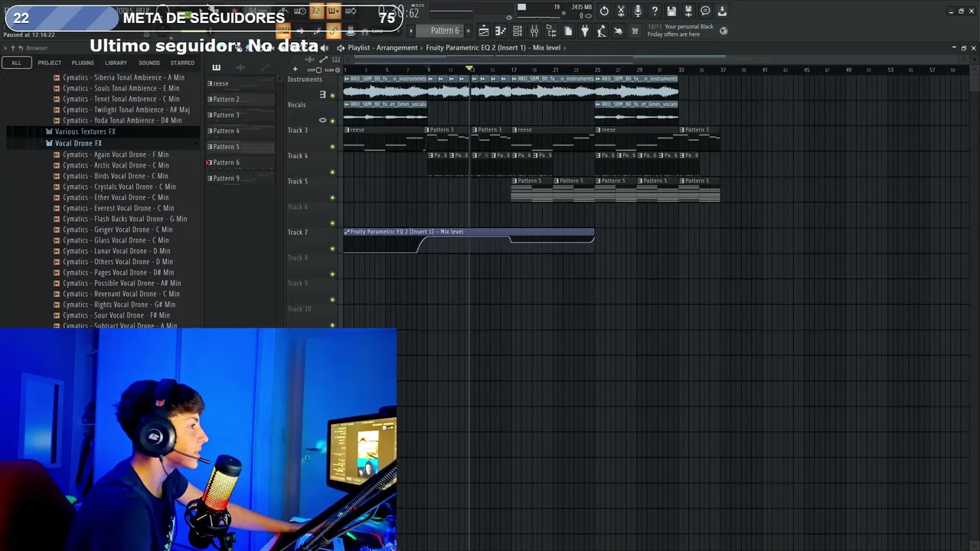The image size is (980, 551).
Task: Click the Track 7 label in playlist
Action: point(297,232)
